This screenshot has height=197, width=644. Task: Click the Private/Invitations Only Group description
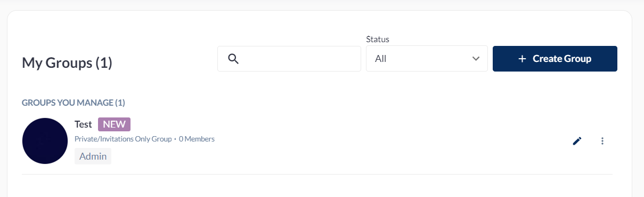[x=123, y=139]
